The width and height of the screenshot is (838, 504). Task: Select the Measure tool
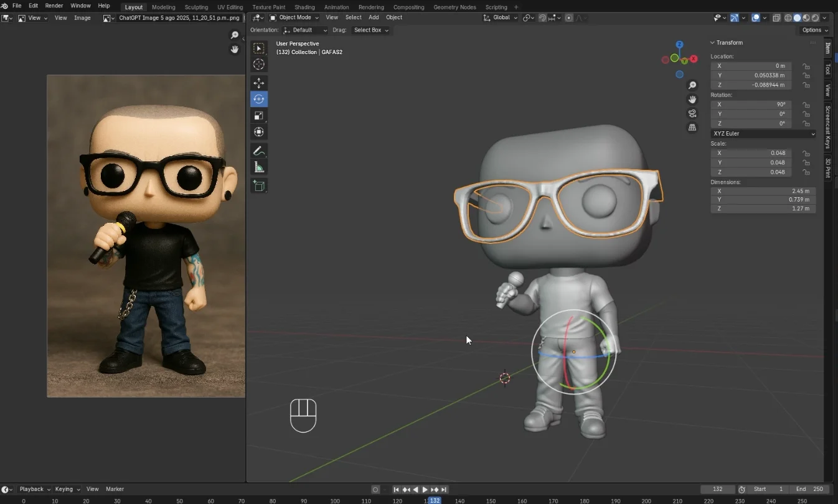(258, 166)
